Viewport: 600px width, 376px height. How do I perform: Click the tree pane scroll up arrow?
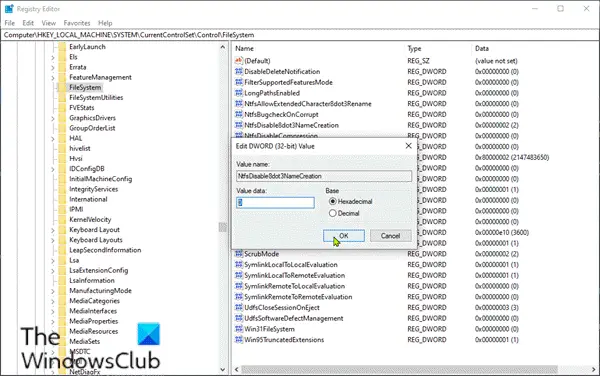click(x=223, y=47)
